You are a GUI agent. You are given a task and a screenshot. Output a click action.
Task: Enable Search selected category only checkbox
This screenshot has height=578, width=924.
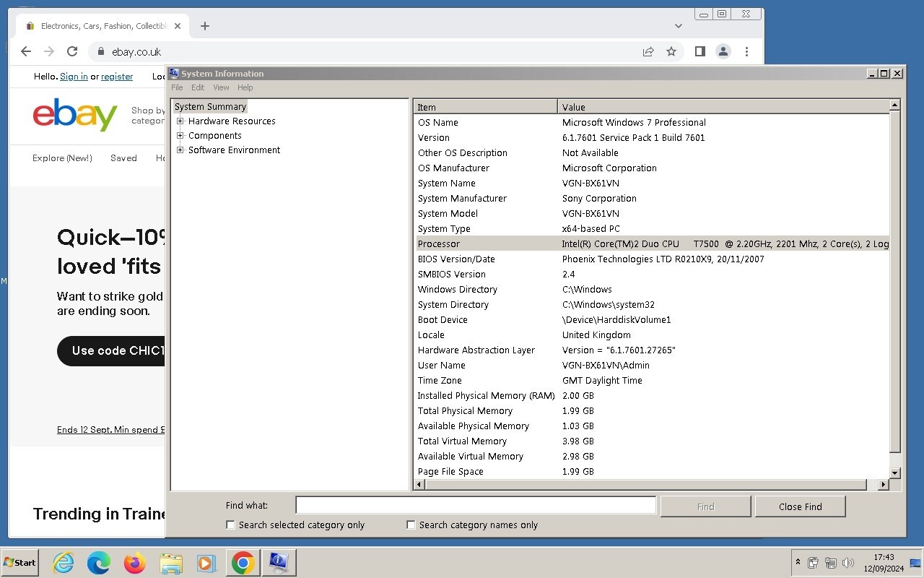coord(231,525)
